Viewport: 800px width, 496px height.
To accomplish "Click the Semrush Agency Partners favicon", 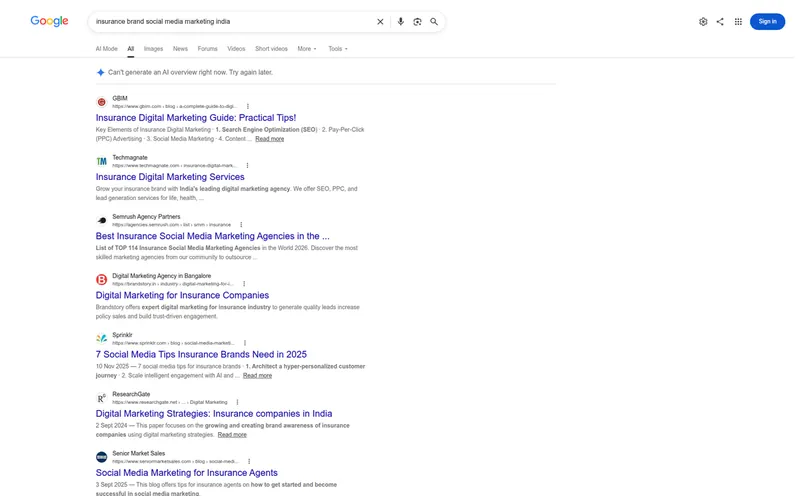I will coord(102,220).
